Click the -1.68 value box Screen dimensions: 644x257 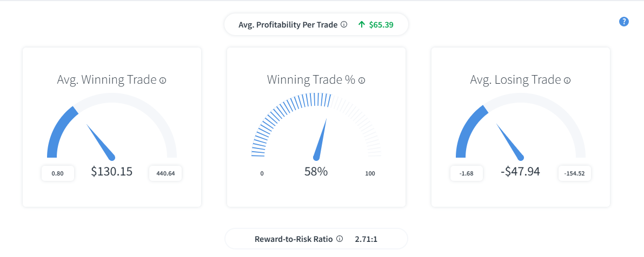click(x=467, y=173)
